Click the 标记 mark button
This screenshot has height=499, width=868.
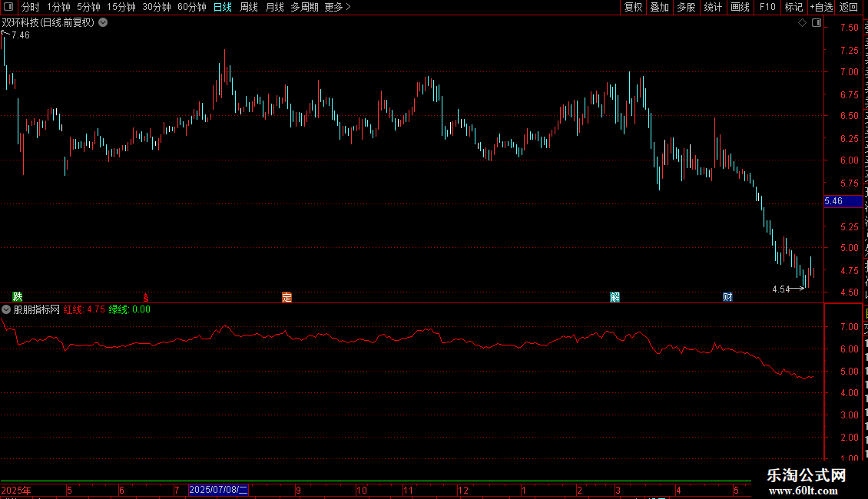793,7
